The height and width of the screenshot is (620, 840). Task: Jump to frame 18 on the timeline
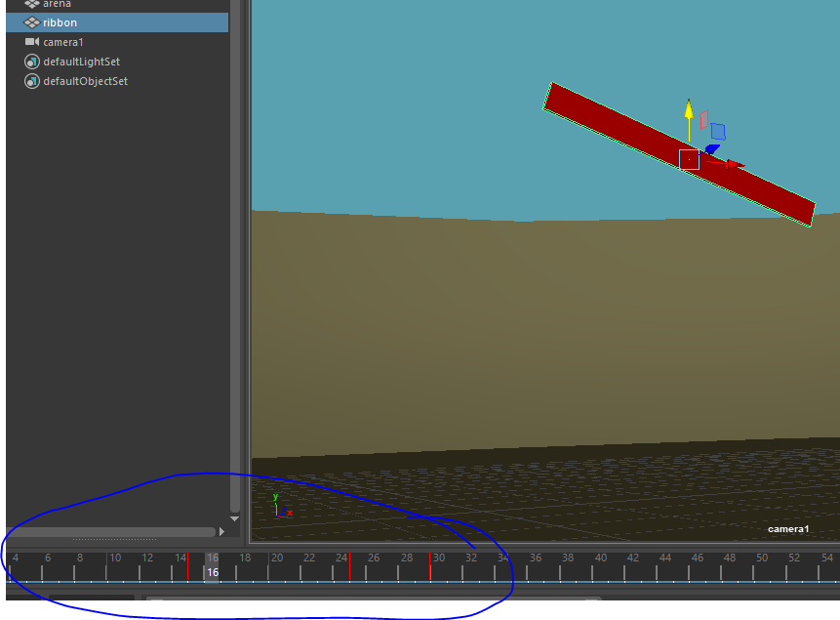pos(245,558)
